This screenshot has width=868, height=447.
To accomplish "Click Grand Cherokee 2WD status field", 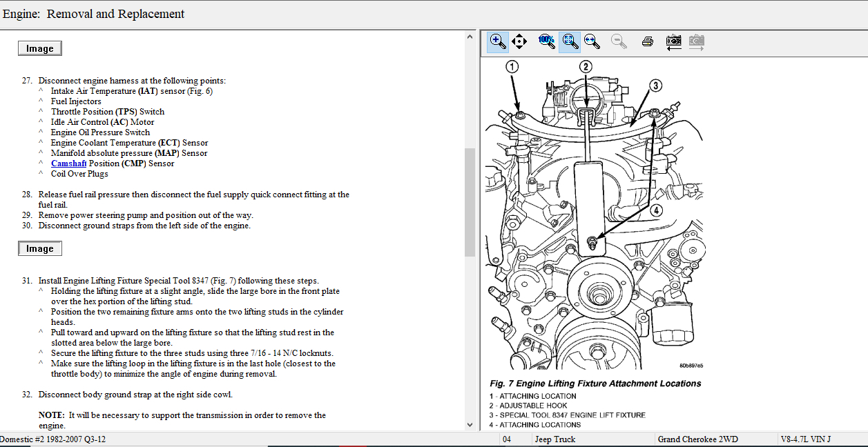I will (x=697, y=439).
